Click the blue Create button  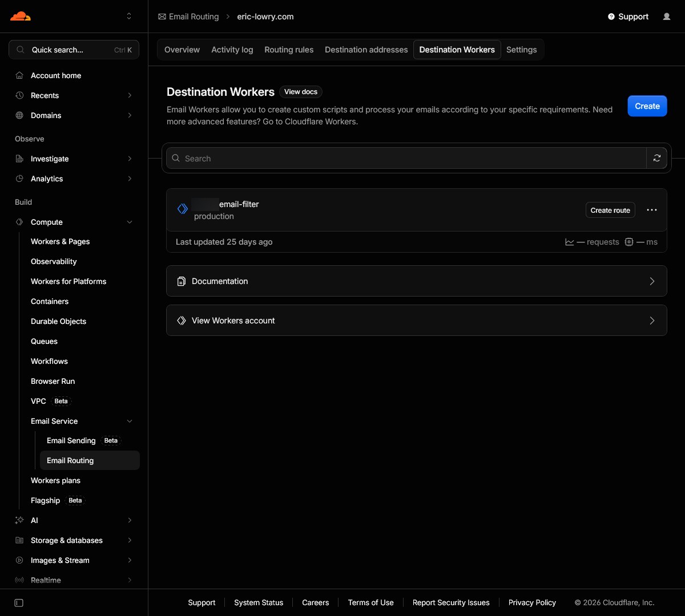[647, 106]
